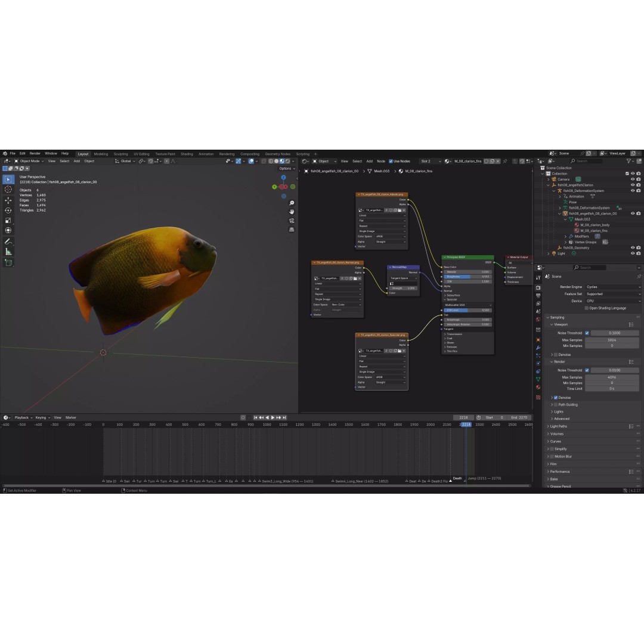This screenshot has width=644, height=644.
Task: Open the Particles properties tab icon
Action: click(x=538, y=355)
